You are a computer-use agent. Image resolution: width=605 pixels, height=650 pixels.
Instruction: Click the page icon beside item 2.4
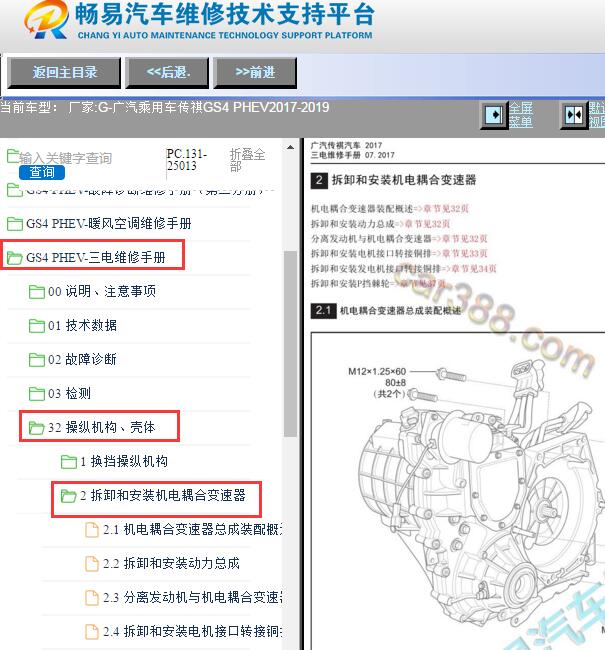click(x=92, y=632)
